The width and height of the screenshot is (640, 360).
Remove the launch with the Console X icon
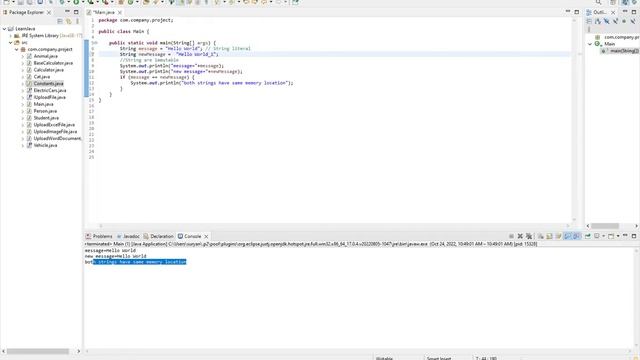pyautogui.click(x=520, y=236)
